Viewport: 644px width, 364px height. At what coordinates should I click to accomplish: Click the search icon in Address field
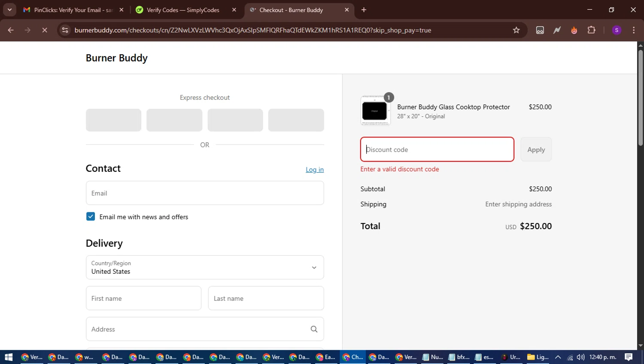click(x=314, y=329)
